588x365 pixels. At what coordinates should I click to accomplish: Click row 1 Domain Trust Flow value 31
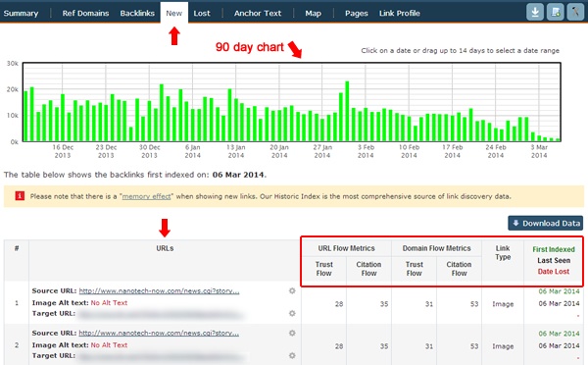coord(429,304)
